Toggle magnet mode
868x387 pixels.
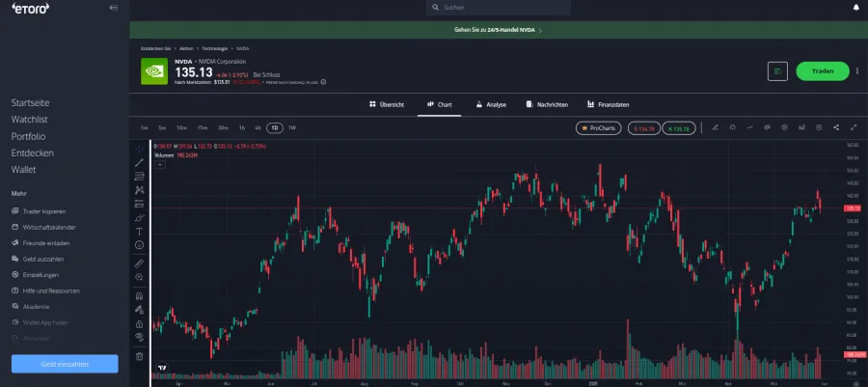click(x=139, y=296)
